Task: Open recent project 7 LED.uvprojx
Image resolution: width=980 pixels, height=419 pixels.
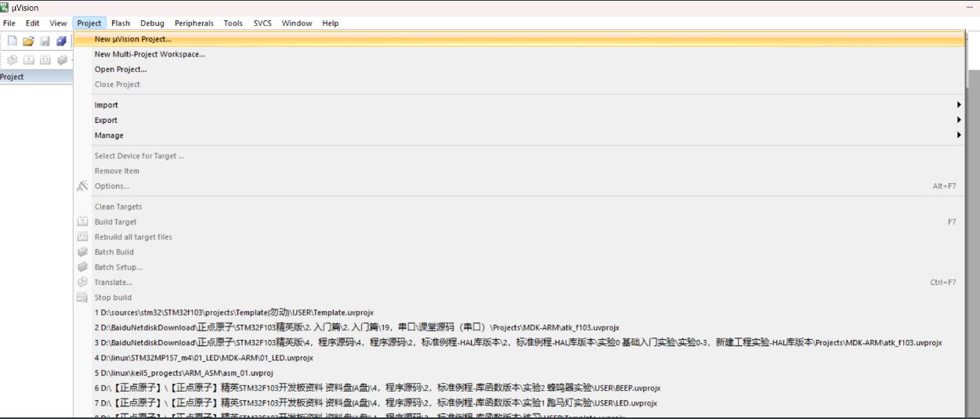Action: [x=519, y=403]
